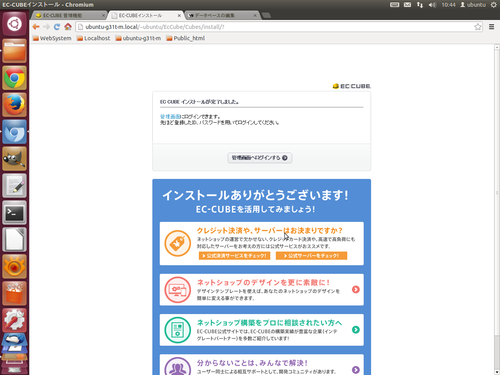The width and height of the screenshot is (500, 375).
Task: Open the blank document dock icon
Action: 14,240
